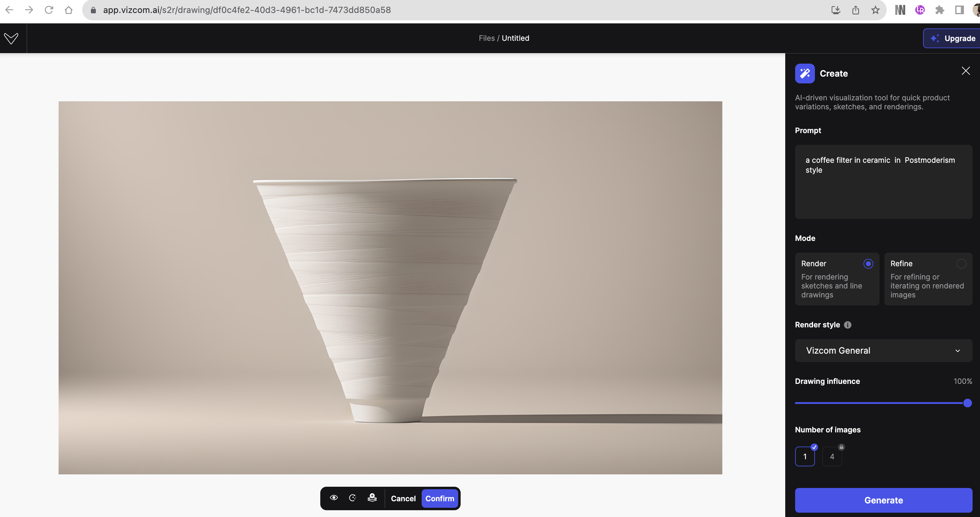Toggle the eye preview icon in bottom toolbar
This screenshot has width=980, height=517.
tap(334, 498)
